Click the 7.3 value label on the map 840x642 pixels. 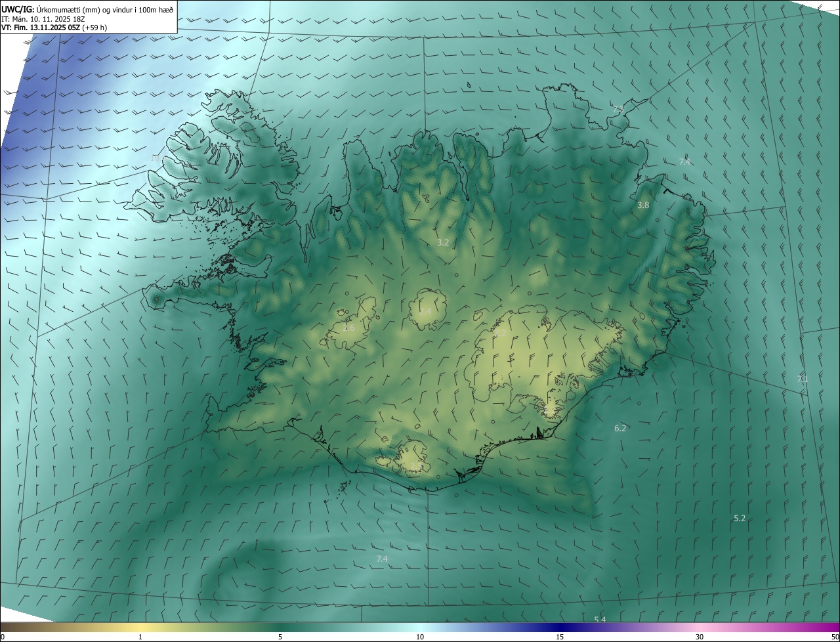point(618,110)
